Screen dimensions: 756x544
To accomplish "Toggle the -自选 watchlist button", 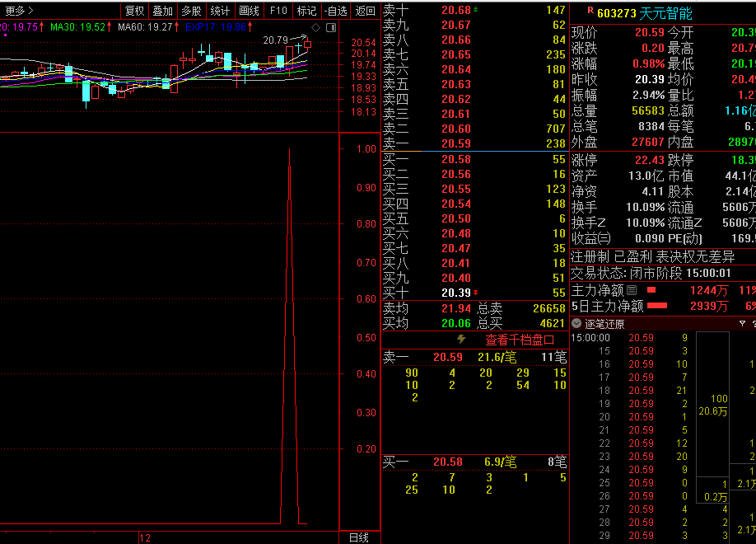I will tap(335, 11).
